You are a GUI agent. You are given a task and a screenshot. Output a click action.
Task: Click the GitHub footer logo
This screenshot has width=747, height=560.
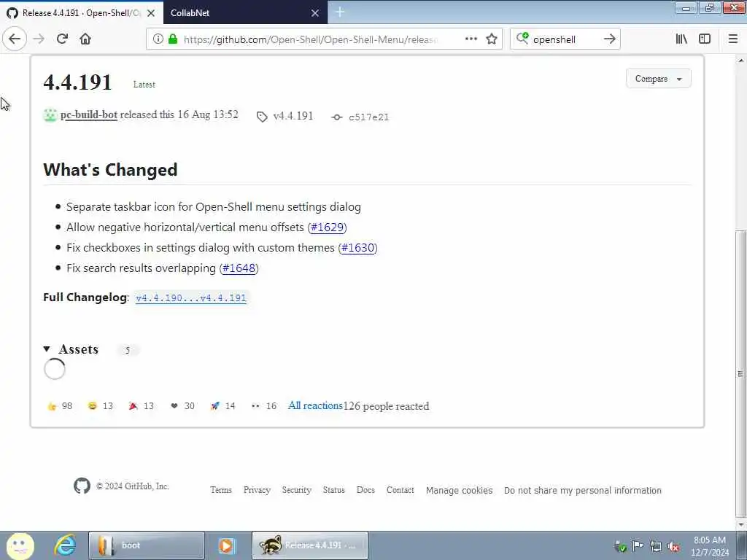pos(82,486)
